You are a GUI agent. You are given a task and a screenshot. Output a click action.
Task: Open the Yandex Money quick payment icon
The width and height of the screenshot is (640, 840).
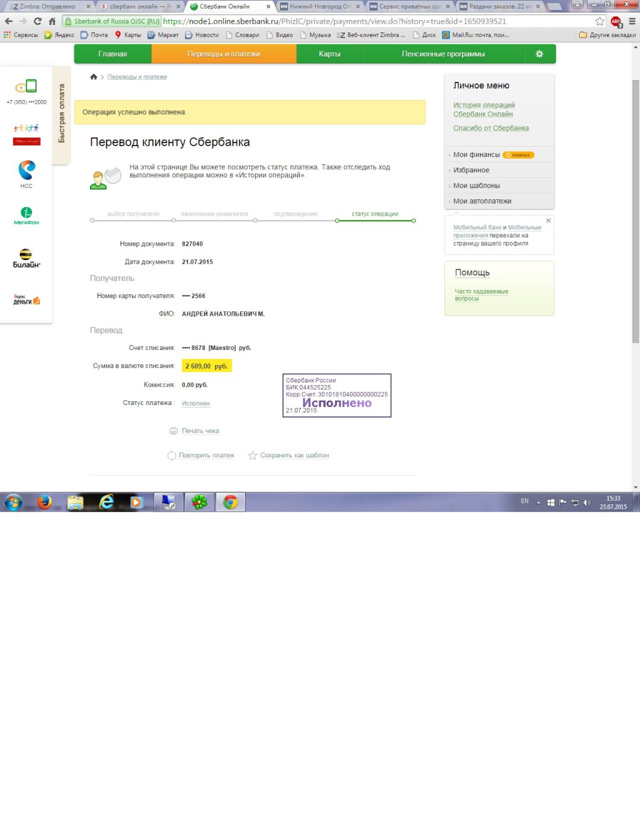[27, 300]
